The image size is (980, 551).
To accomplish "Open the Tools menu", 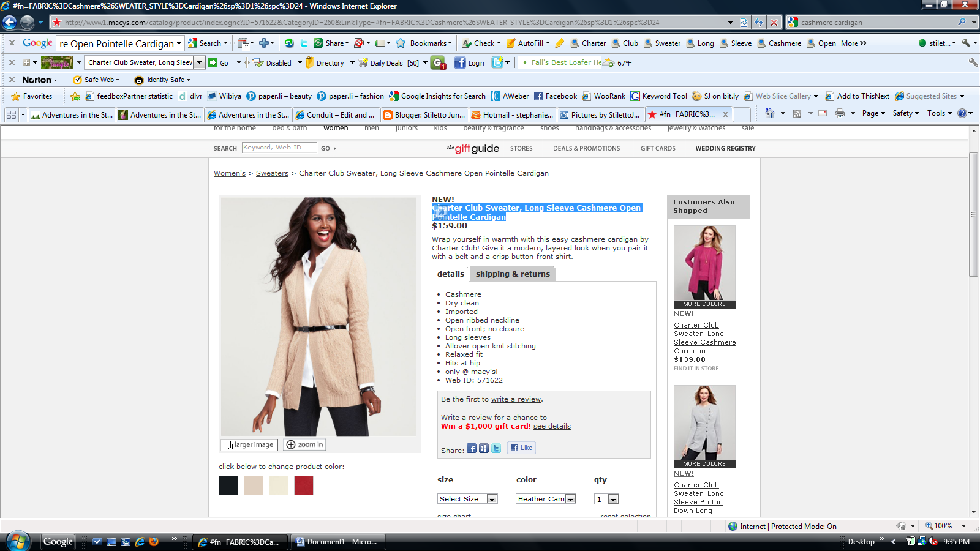I will point(939,113).
